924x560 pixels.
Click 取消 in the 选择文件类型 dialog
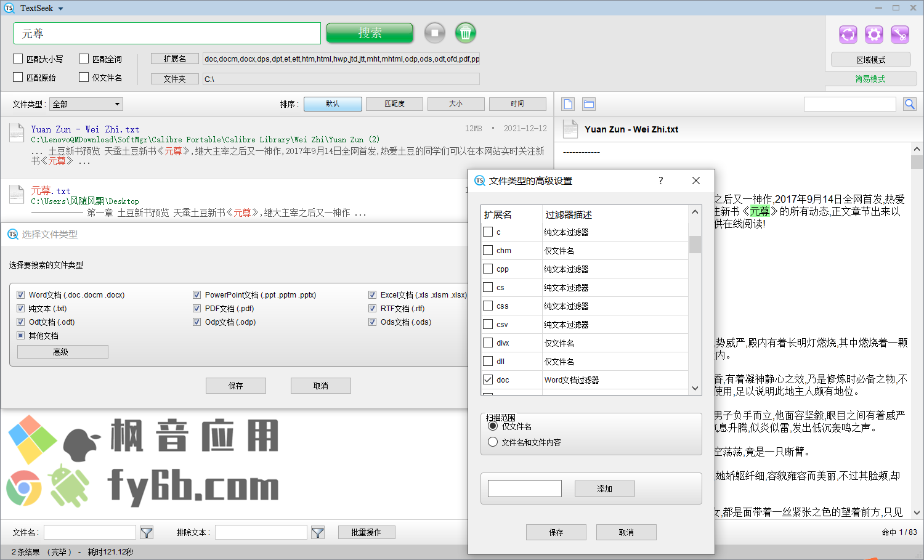[x=321, y=386]
